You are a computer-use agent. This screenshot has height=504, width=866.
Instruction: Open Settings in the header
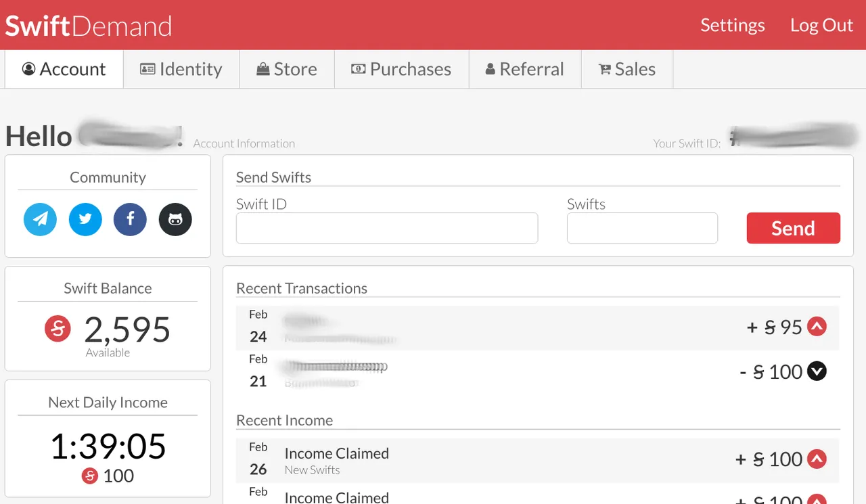coord(733,25)
